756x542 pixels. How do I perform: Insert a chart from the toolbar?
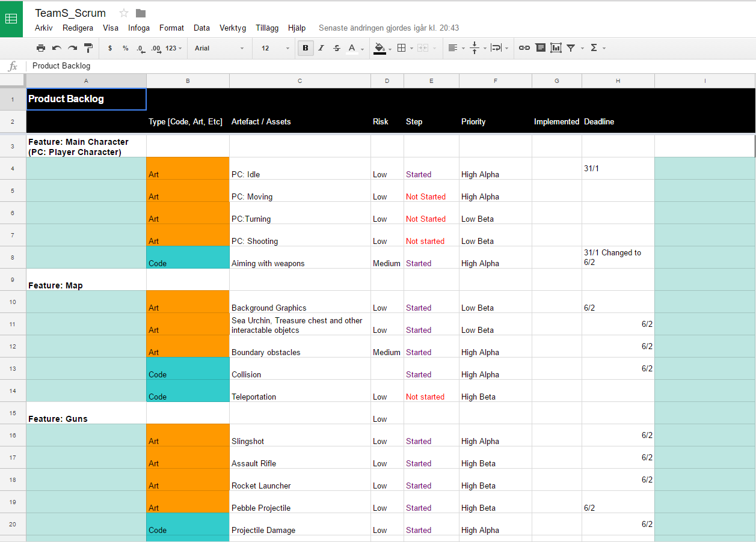(x=556, y=48)
